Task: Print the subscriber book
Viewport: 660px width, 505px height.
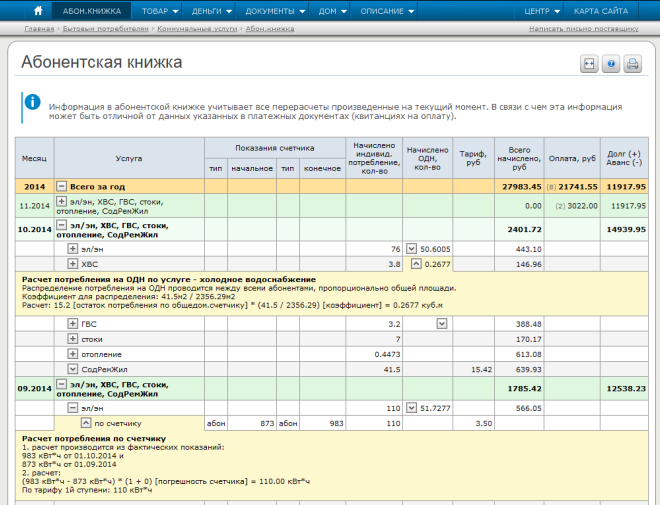Action: tap(633, 64)
